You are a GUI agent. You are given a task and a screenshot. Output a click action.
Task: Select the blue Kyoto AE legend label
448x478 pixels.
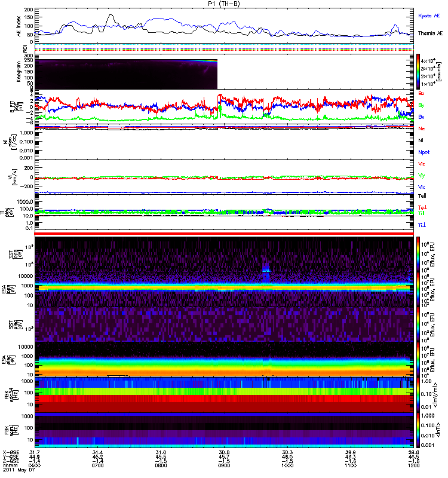tap(429, 16)
